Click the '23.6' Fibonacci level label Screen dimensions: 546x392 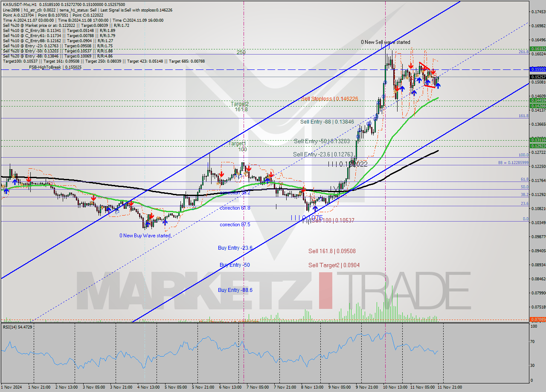(525, 203)
